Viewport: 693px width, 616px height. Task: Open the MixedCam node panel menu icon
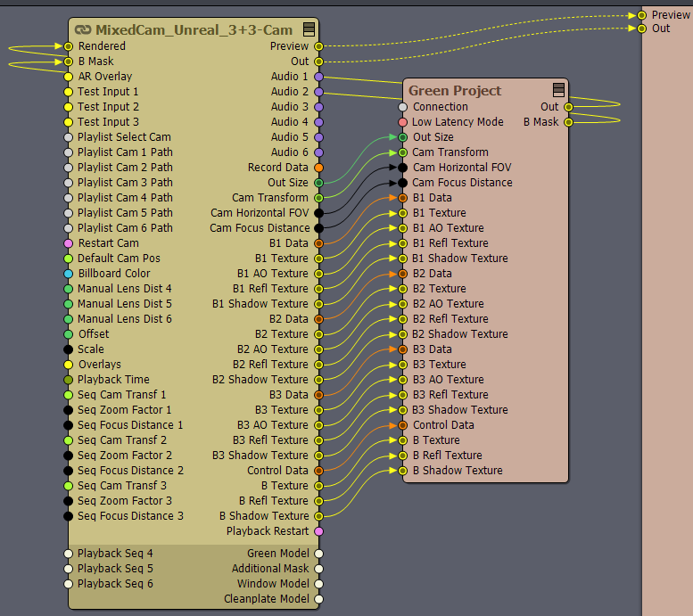309,30
